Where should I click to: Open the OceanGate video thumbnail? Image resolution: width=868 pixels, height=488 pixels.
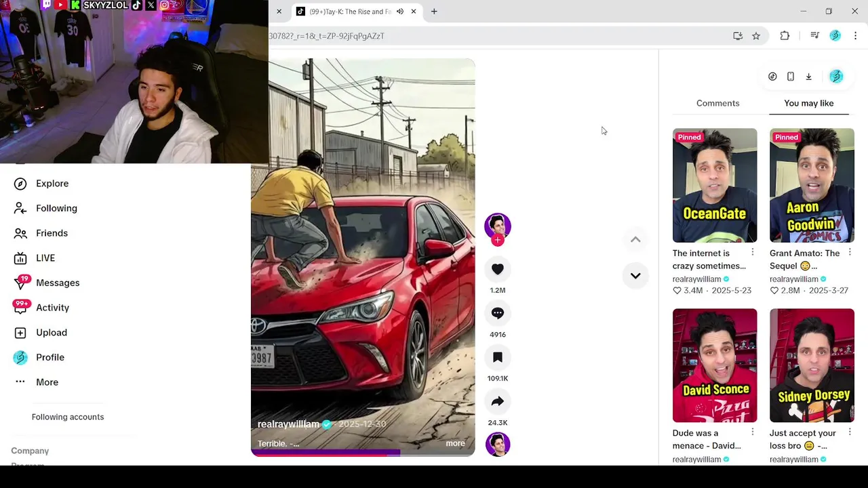715,185
